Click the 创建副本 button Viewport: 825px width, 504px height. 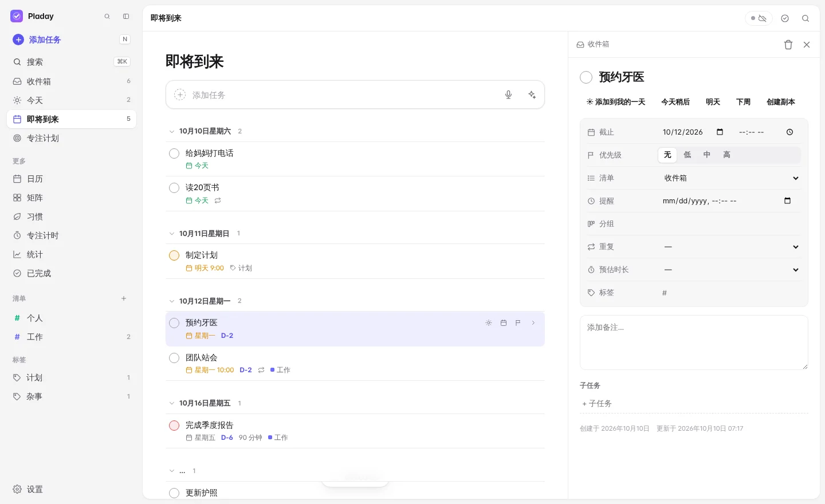tap(781, 102)
